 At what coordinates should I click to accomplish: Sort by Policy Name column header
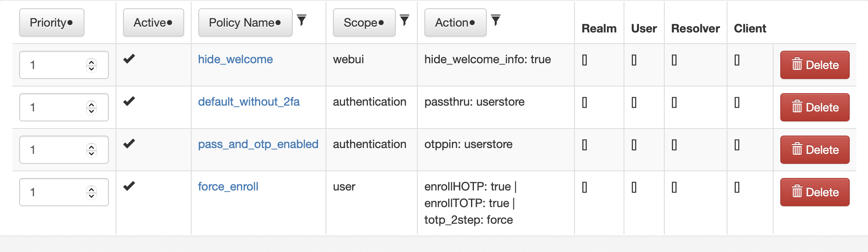coord(245,22)
